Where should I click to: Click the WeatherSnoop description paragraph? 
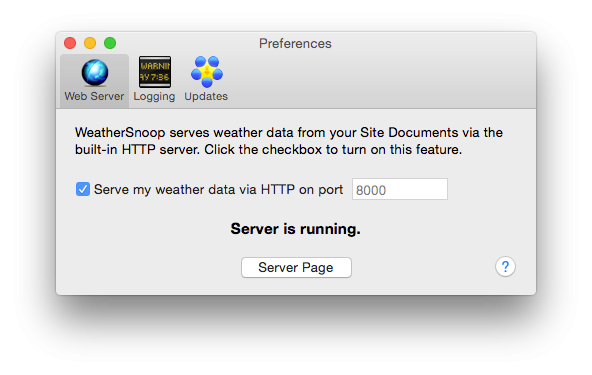pyautogui.click(x=289, y=141)
